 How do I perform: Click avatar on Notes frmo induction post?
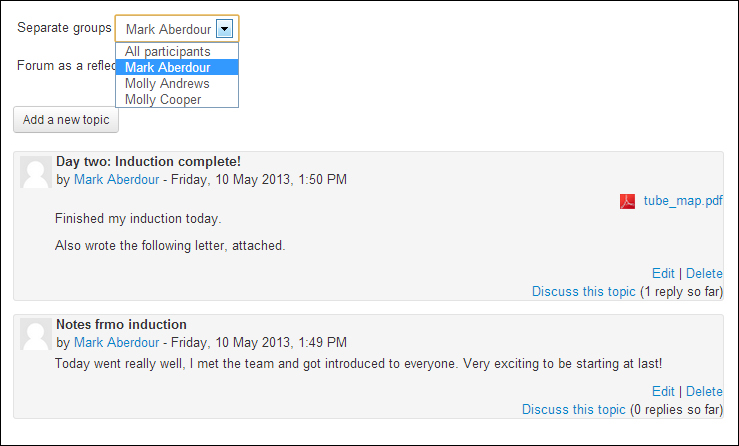tap(36, 336)
